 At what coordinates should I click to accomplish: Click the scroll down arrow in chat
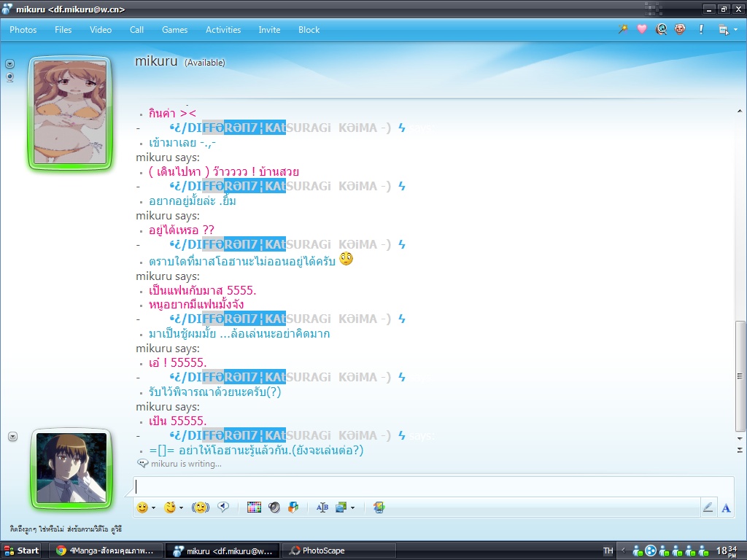point(740,438)
